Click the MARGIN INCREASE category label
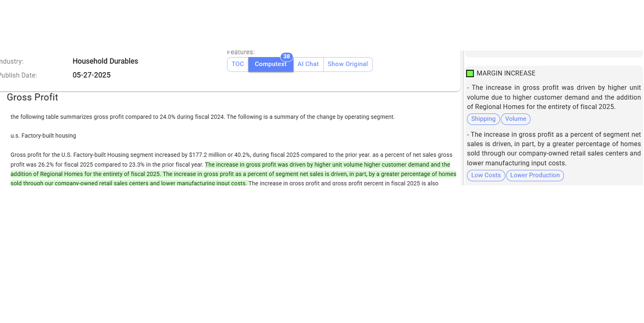 pos(505,73)
